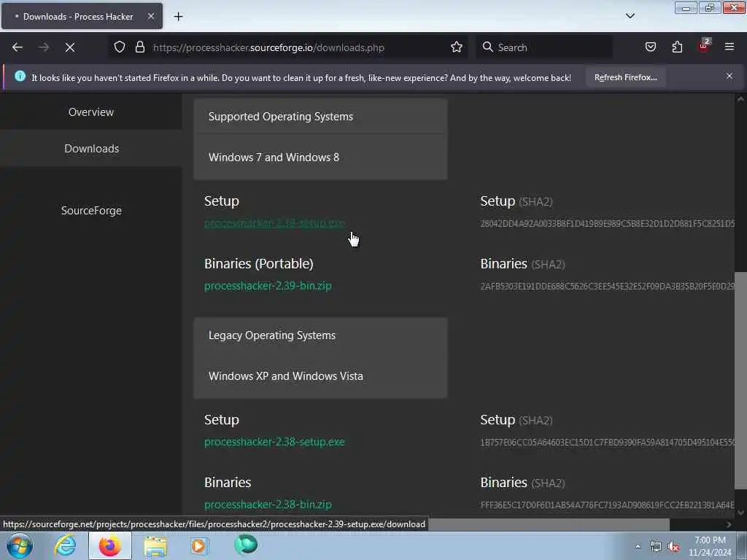Click the info icon in notification bar

tap(20, 76)
